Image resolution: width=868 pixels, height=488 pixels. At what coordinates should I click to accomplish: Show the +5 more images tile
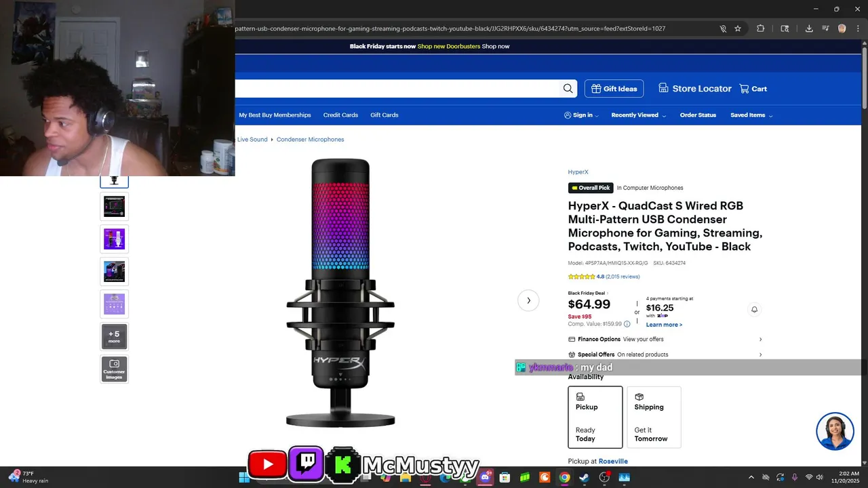click(114, 337)
